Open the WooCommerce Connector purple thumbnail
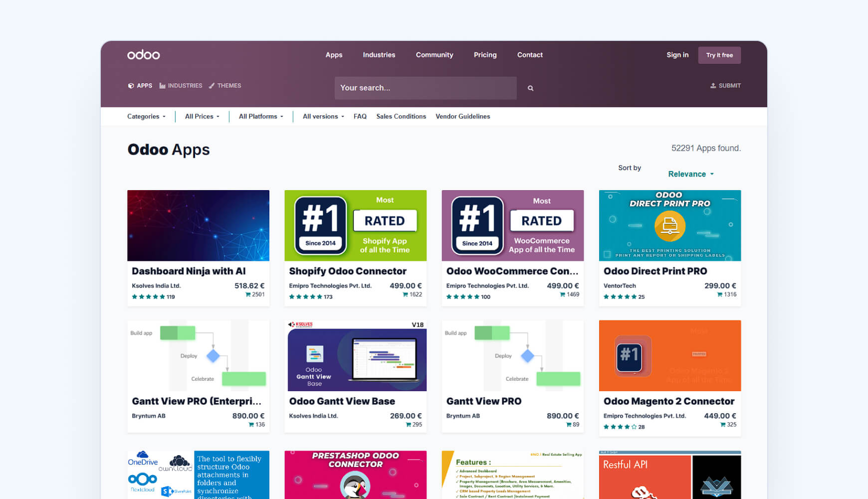This screenshot has height=499, width=868. tap(512, 226)
